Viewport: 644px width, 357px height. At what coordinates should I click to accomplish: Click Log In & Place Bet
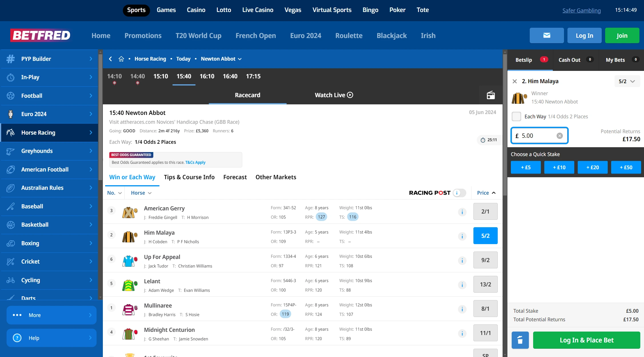click(586, 340)
